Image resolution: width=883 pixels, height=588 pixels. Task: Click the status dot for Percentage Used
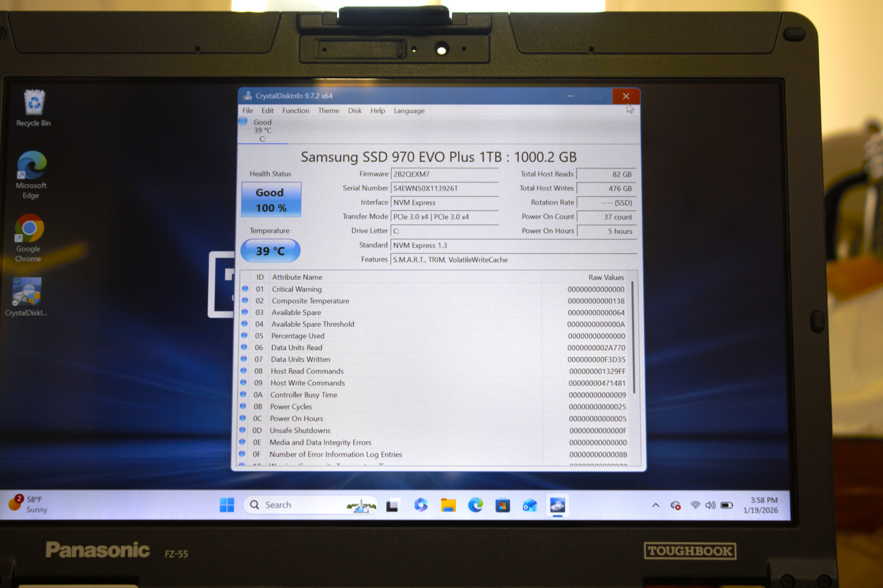point(244,335)
